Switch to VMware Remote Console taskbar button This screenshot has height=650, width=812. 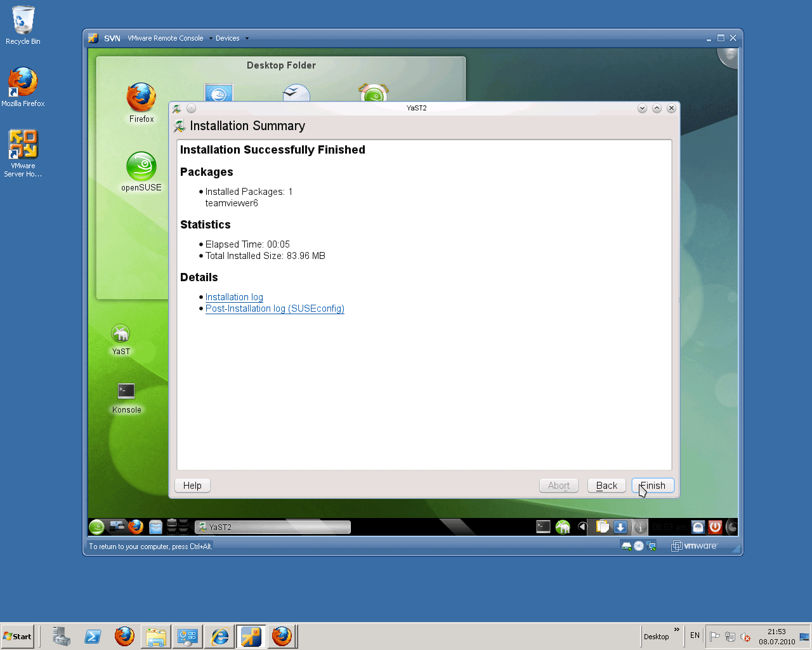251,636
